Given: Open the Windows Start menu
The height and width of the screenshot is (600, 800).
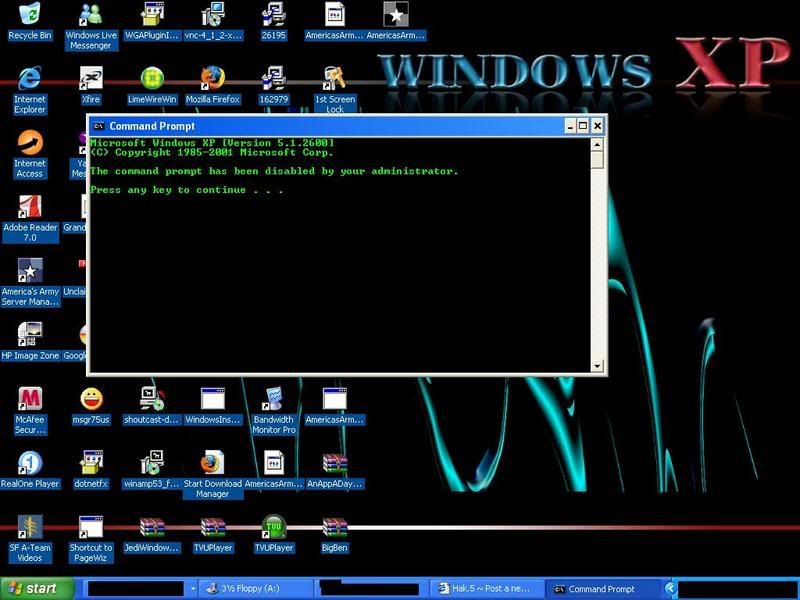Looking at the screenshot, I should [37, 589].
